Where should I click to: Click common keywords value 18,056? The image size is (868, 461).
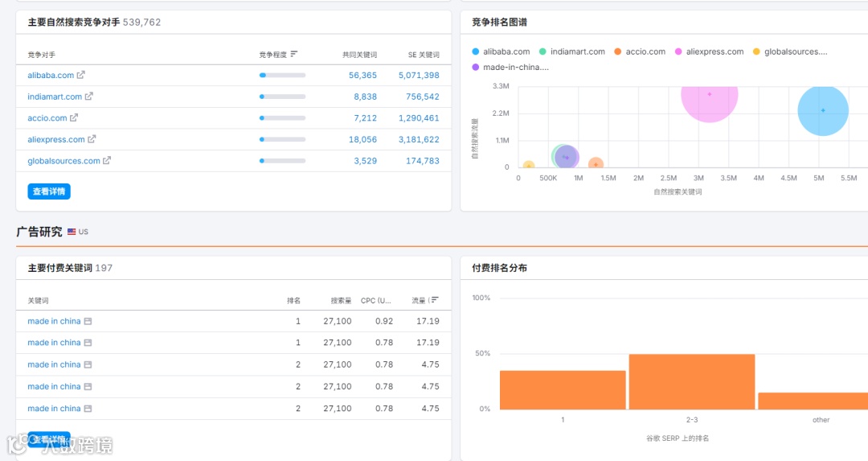pos(362,140)
